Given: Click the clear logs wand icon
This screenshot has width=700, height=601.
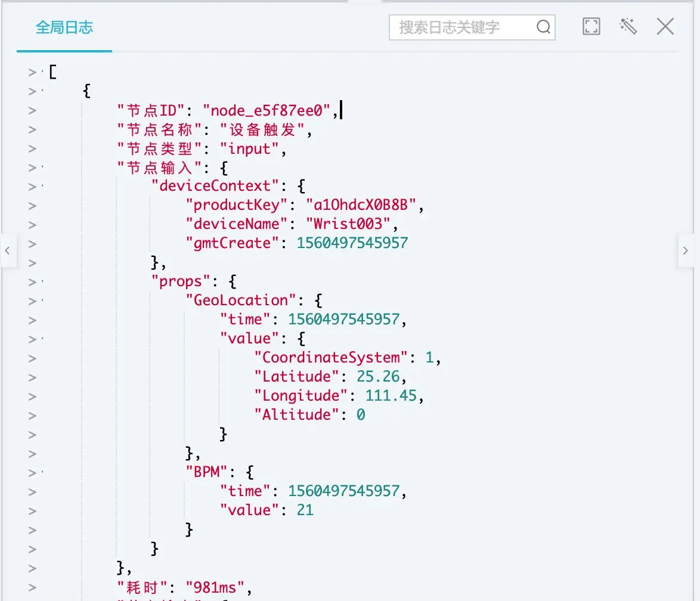Looking at the screenshot, I should pos(628,26).
